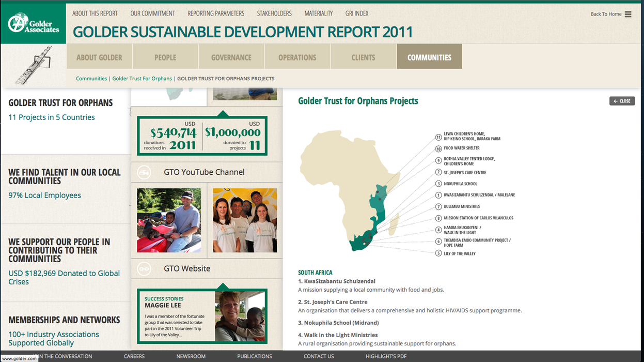Click the 97% Local Employees link
644x362 pixels.
click(x=44, y=195)
